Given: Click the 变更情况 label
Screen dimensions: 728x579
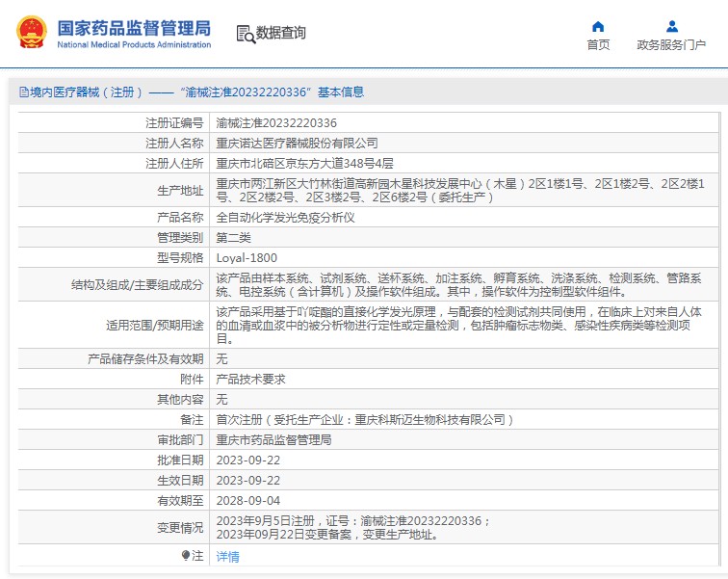Looking at the screenshot, I should (180, 528).
